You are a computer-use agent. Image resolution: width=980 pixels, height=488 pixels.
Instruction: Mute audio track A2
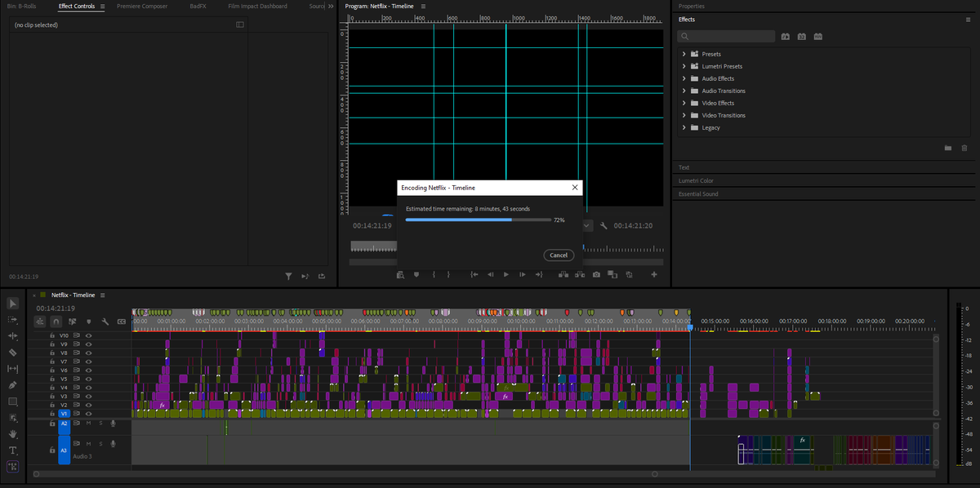(x=88, y=423)
